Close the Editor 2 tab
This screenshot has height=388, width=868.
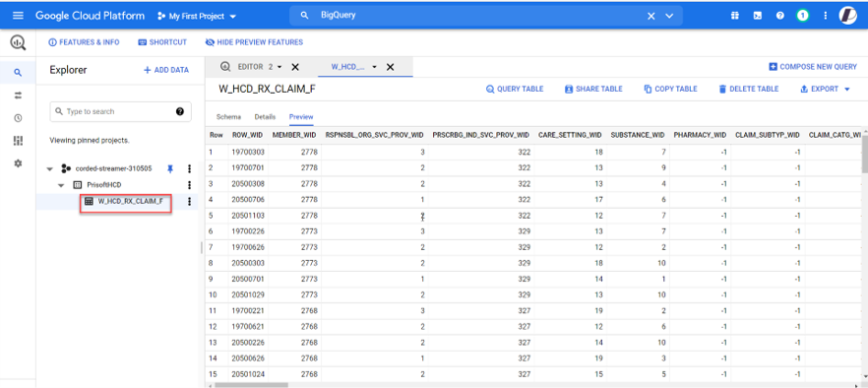[x=295, y=67]
